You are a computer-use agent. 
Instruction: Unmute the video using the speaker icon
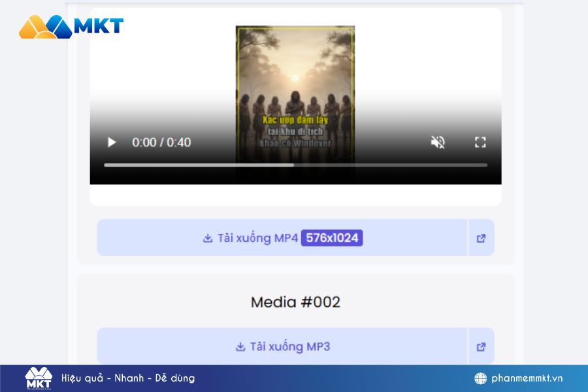(x=438, y=142)
